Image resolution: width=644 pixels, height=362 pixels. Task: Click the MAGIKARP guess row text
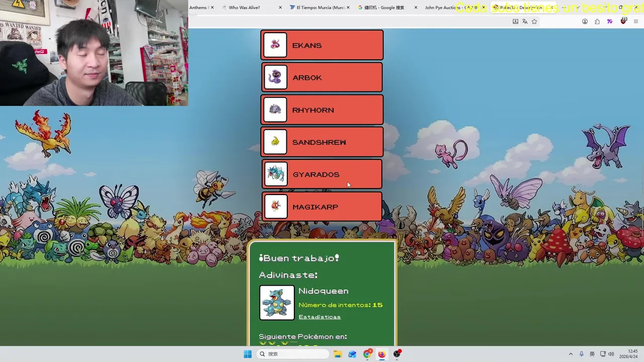315,207
